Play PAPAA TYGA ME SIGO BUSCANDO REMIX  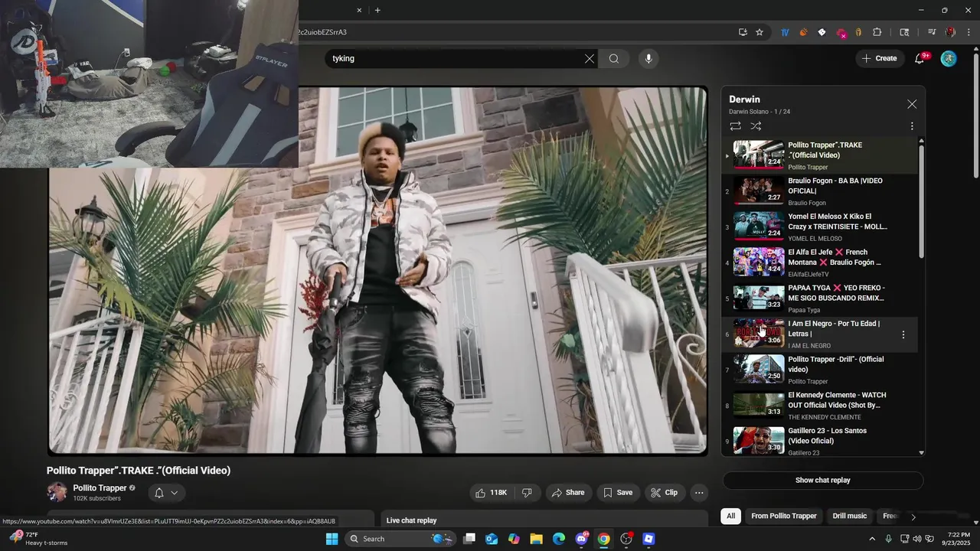pyautogui.click(x=819, y=298)
